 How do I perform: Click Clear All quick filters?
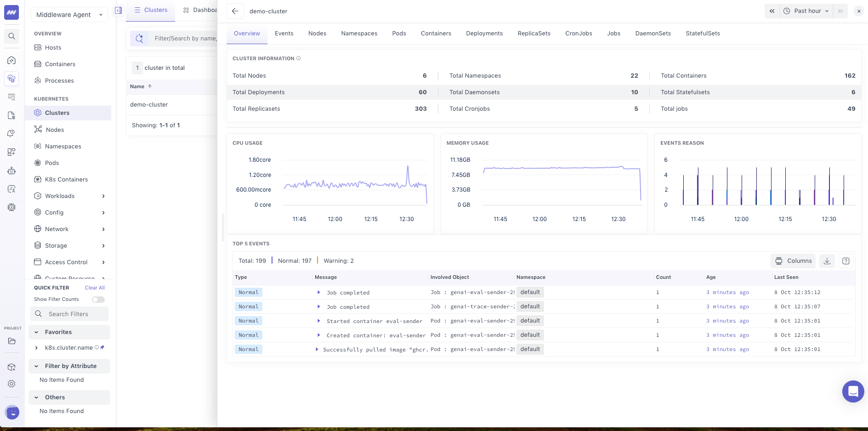tap(95, 288)
